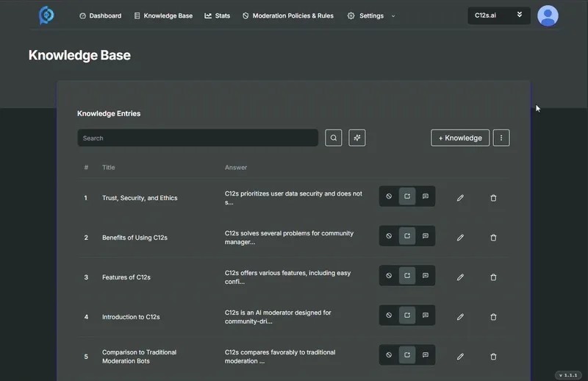Set Trust, Security, and Ethics to disabled mode
This screenshot has height=381, width=588.
coord(390,196)
